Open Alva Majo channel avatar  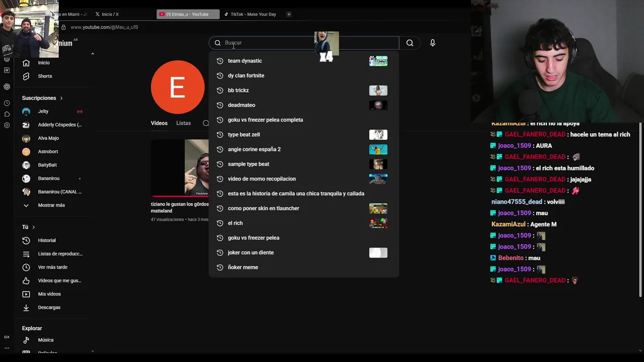tap(26, 138)
